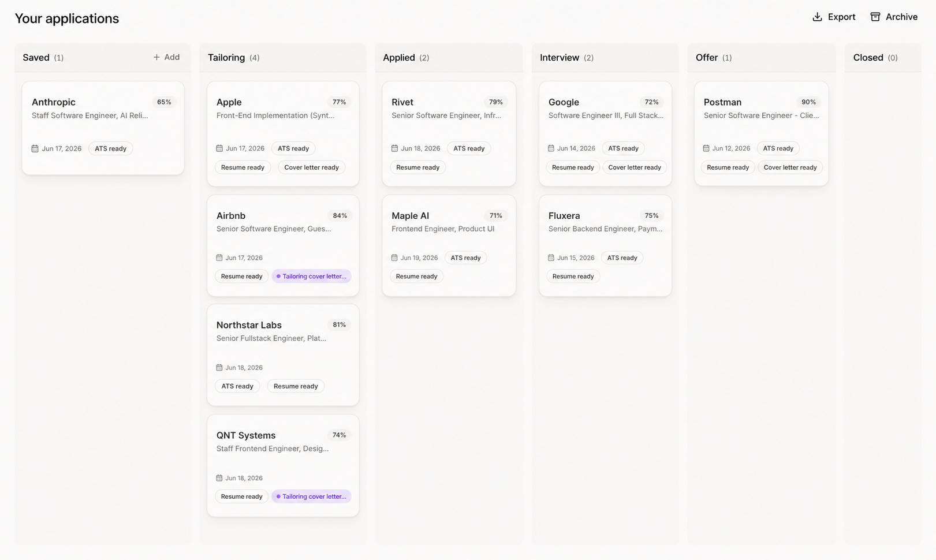Image resolution: width=936 pixels, height=560 pixels.
Task: Click calendar icon on Rivet card
Action: 395,148
